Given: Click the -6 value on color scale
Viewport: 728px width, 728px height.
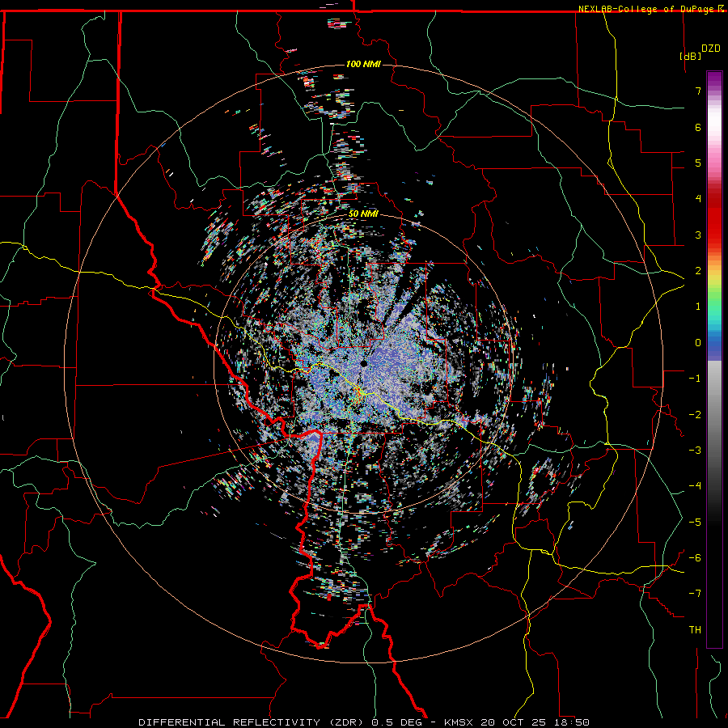Looking at the screenshot, I should [695, 558].
